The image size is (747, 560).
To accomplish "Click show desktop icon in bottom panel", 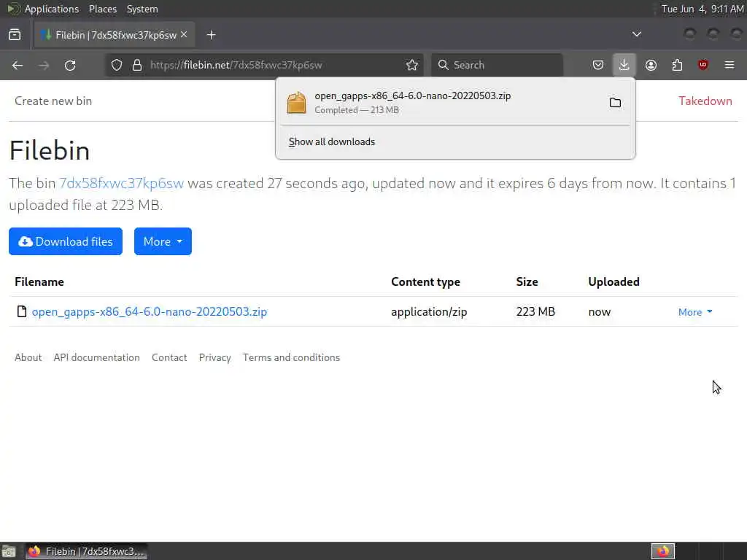I will (9, 551).
